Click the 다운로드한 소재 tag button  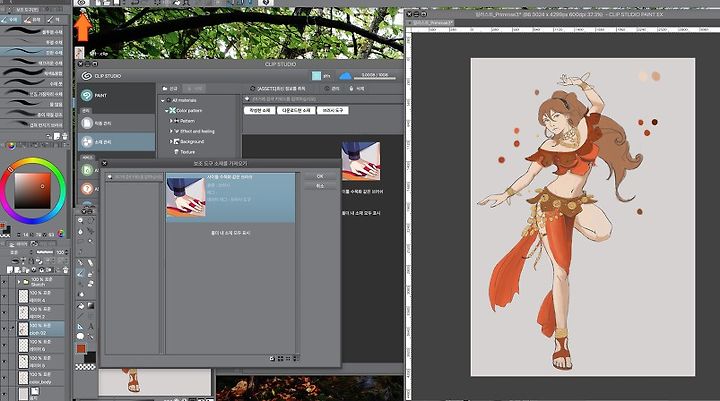tap(296, 110)
